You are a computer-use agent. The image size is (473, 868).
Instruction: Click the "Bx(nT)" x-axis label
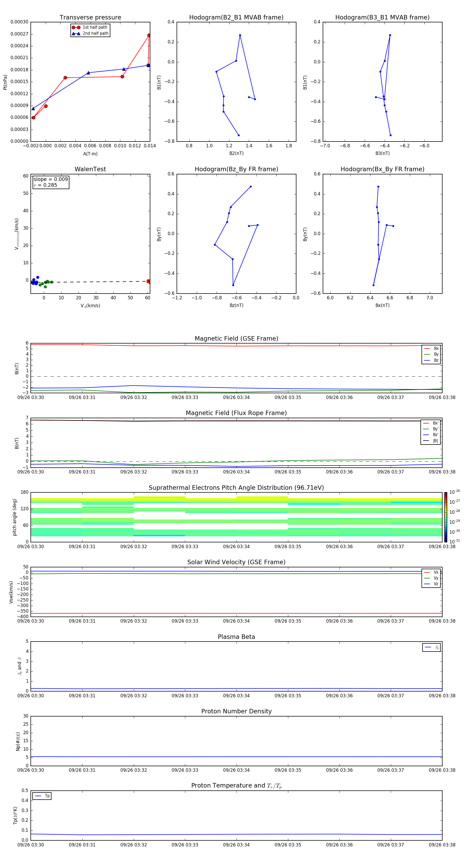[382, 305]
